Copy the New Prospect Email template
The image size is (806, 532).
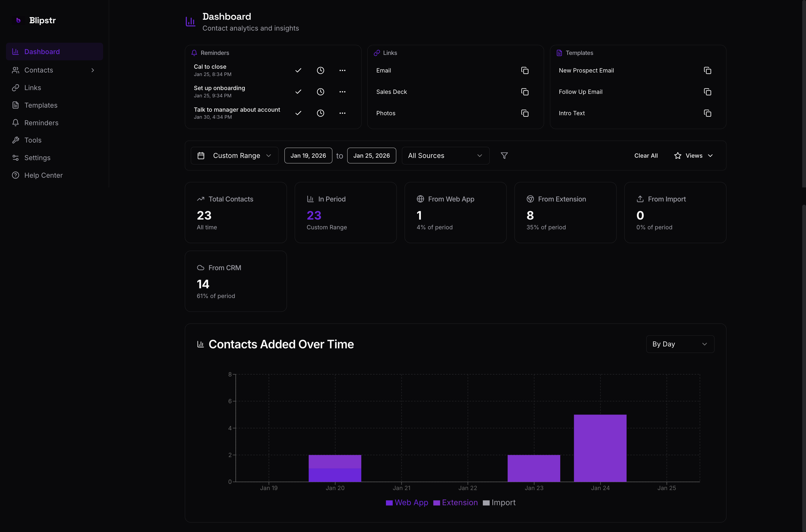point(707,70)
